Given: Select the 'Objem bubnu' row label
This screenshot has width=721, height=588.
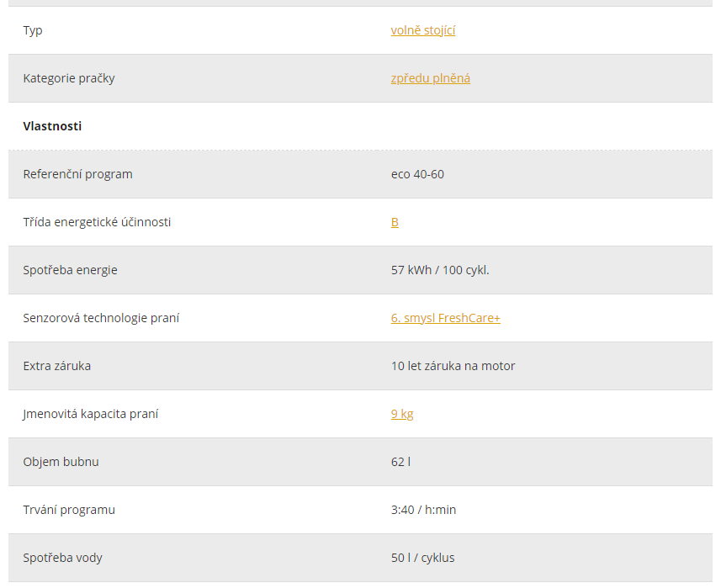Looking at the screenshot, I should [x=61, y=462].
